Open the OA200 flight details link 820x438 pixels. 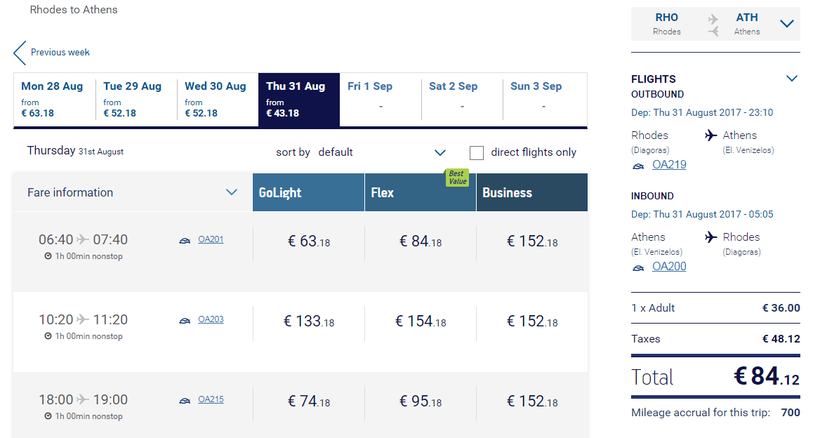tap(669, 266)
